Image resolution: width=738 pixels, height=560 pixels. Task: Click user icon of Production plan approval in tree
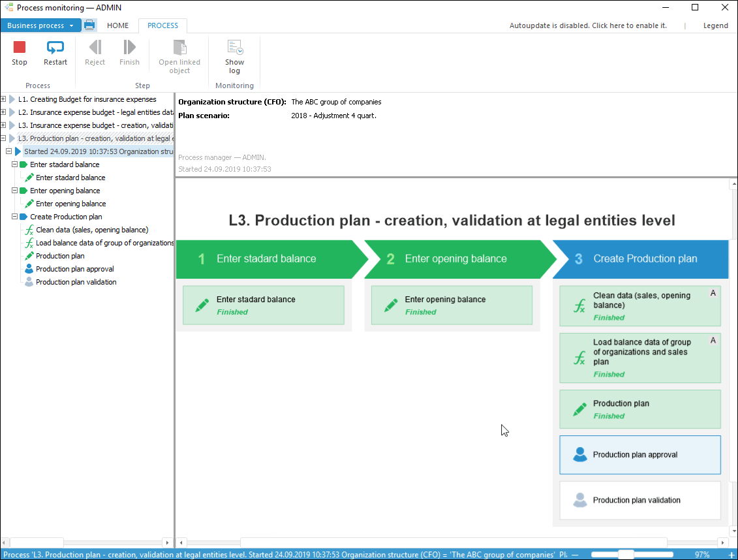point(29,269)
